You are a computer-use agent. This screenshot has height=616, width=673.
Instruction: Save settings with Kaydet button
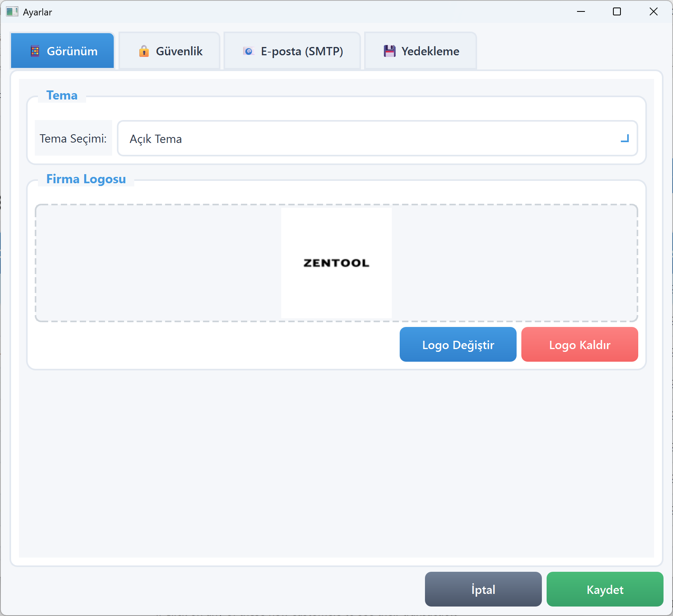tap(605, 590)
